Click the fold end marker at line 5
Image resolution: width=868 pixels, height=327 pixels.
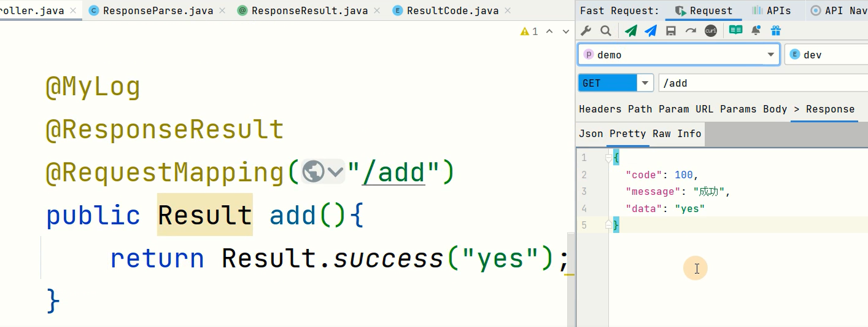coord(609,225)
